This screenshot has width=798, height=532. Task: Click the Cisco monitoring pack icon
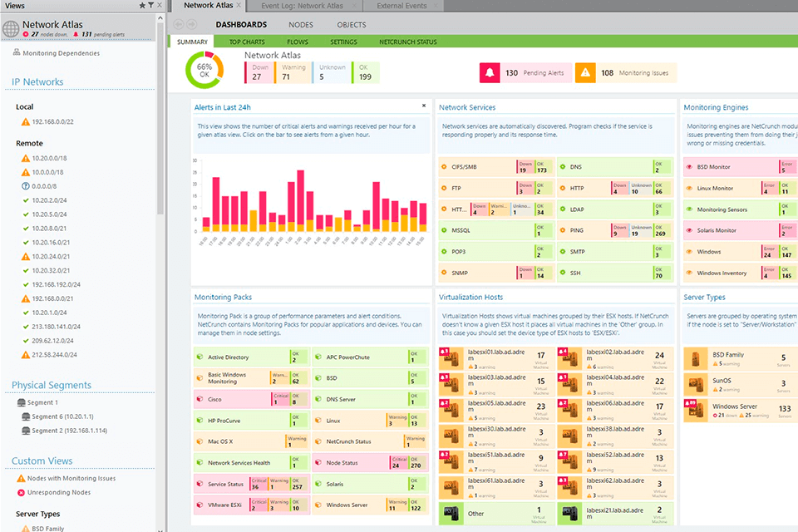200,399
